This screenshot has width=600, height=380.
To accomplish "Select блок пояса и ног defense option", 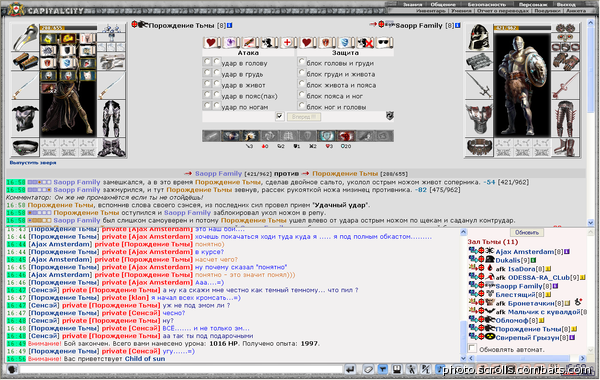I will coord(302,95).
